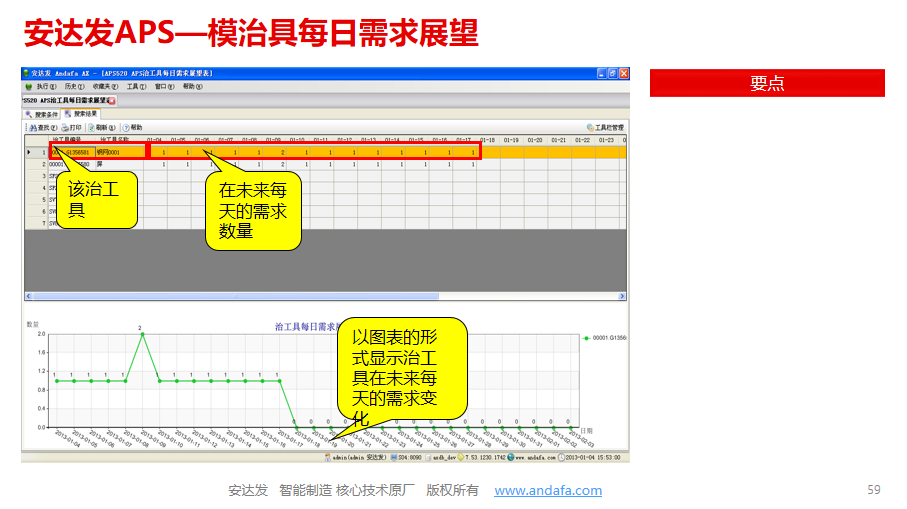Select grid row number 1 header
The width and height of the screenshot is (907, 509).
point(36,153)
